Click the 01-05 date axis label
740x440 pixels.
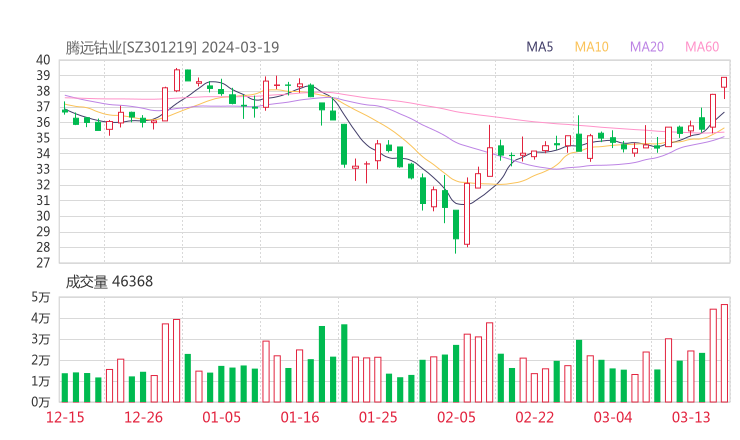[221, 417]
